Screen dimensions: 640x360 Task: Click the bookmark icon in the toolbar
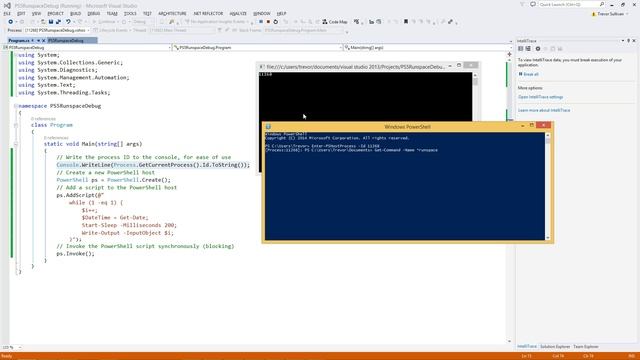[x=406, y=22]
